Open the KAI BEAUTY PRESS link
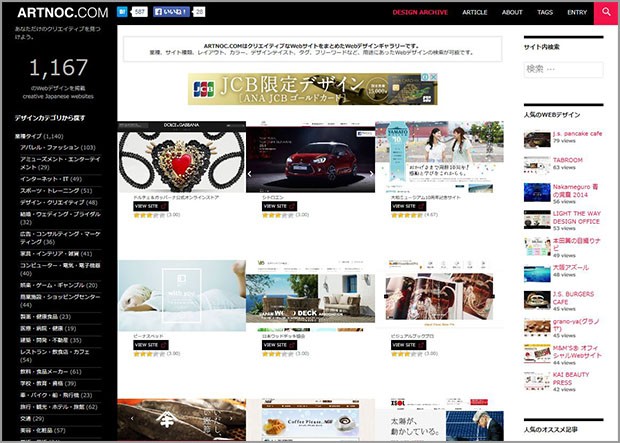620x443 pixels. (x=571, y=379)
